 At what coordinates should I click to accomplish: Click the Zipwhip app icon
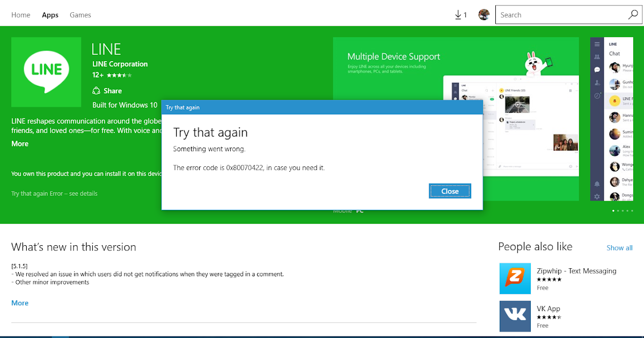[x=515, y=278]
